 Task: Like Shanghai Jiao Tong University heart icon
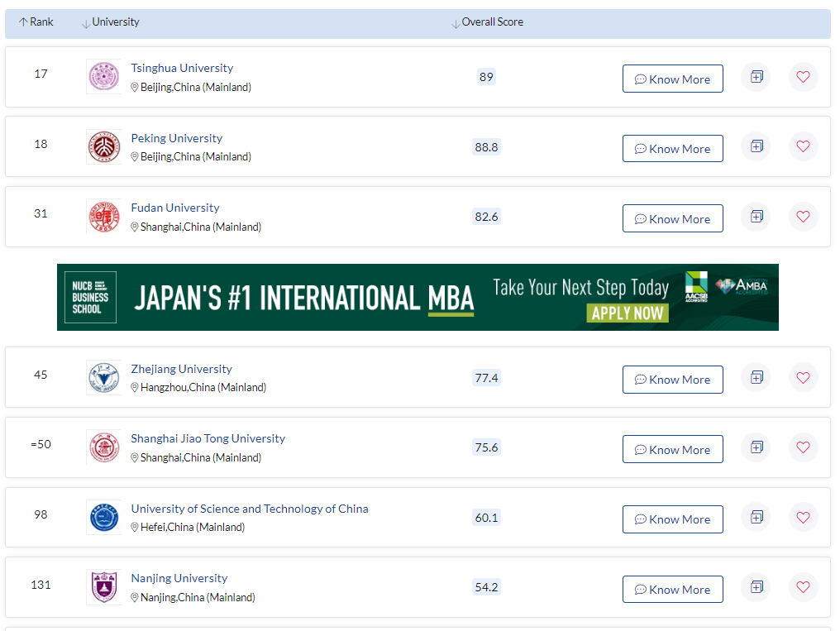pyautogui.click(x=803, y=447)
